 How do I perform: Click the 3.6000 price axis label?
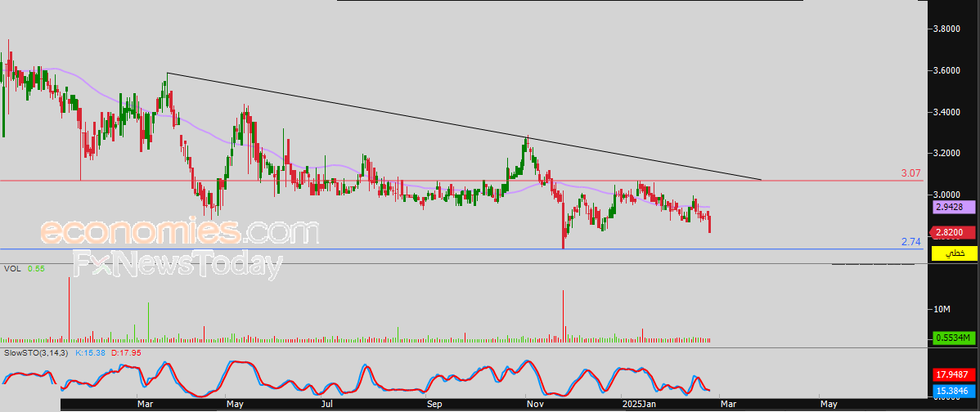[946, 70]
